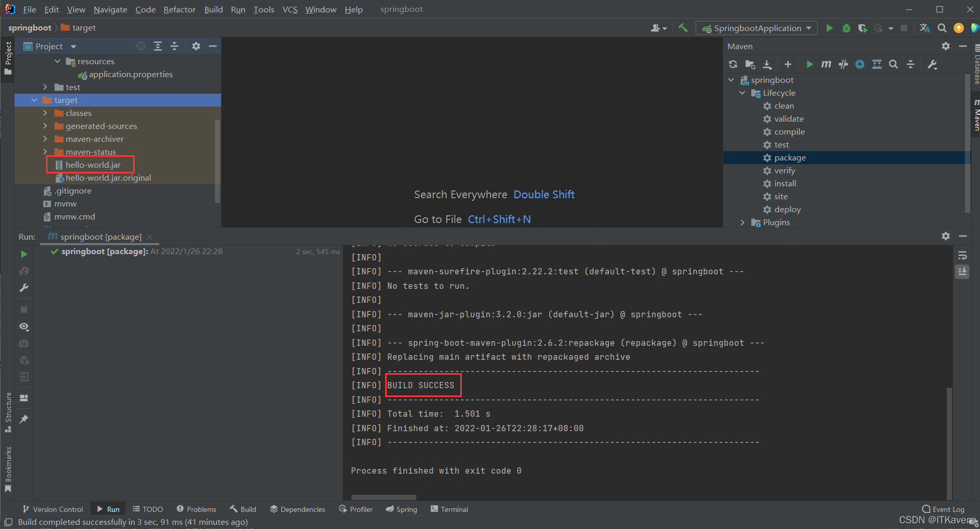
Task: Expand the classes folder
Action: [45, 113]
